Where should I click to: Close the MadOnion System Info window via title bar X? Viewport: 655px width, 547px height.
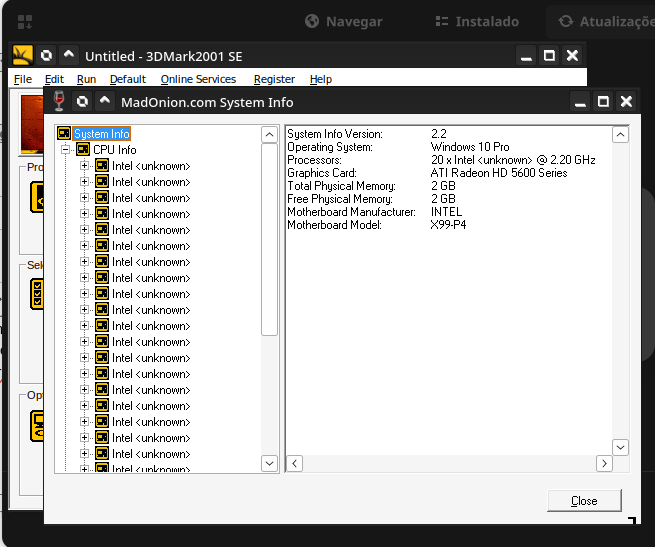point(626,102)
